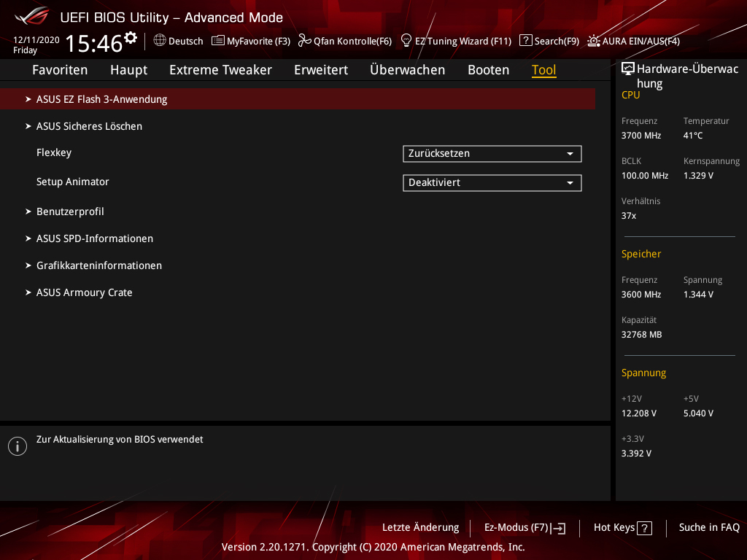The height and width of the screenshot is (560, 747).
Task: Open Hot Keys help
Action: click(623, 528)
